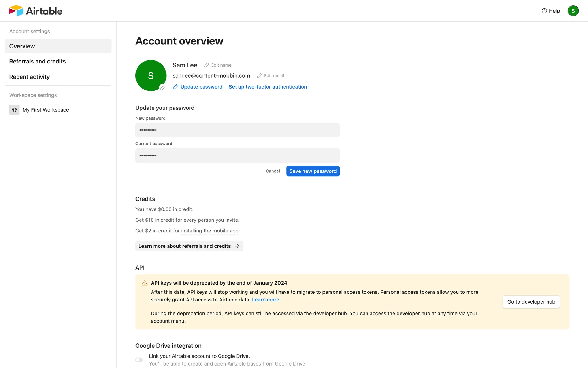The image size is (588, 368).
Task: Click Go to developer hub button
Action: coord(531,302)
